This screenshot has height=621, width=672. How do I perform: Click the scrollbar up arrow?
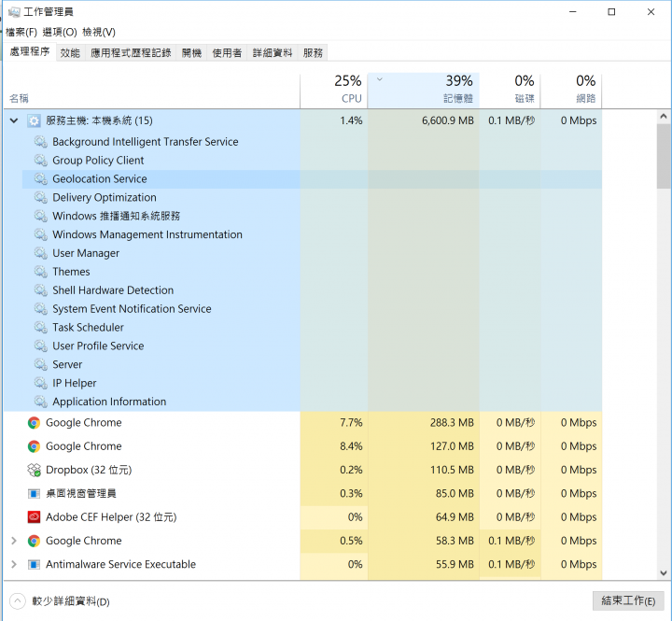(x=664, y=116)
